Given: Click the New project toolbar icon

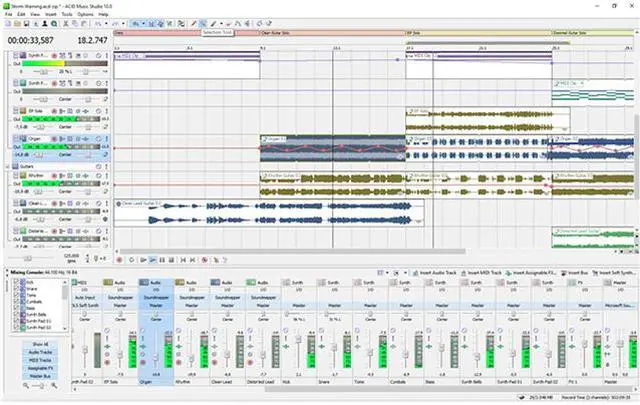Looking at the screenshot, I should point(8,24).
